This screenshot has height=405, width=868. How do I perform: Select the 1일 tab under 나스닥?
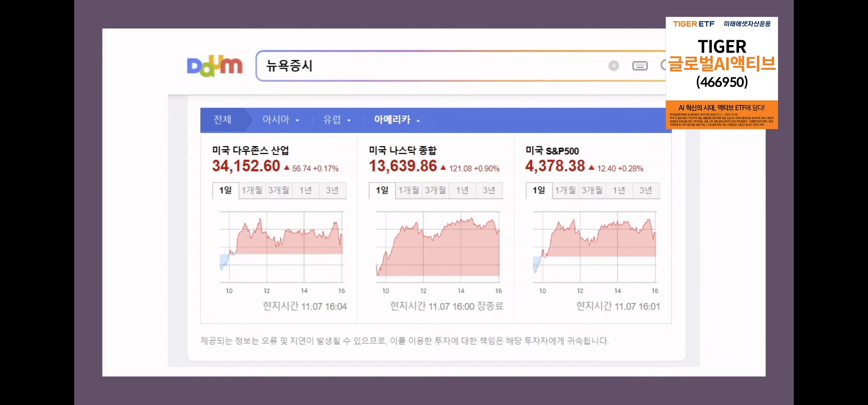[x=382, y=190]
